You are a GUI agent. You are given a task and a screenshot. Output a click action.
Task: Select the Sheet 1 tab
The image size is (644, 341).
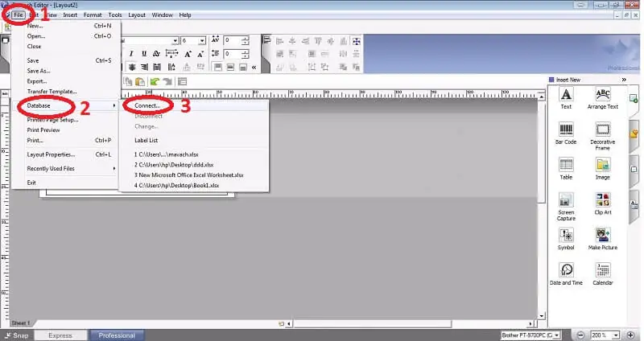click(x=21, y=323)
